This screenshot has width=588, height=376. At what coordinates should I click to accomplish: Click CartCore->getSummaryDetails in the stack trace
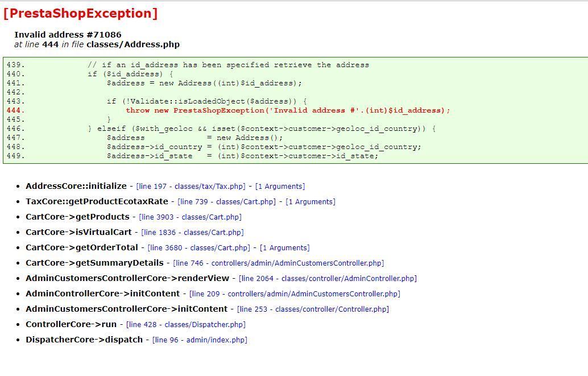pos(94,263)
